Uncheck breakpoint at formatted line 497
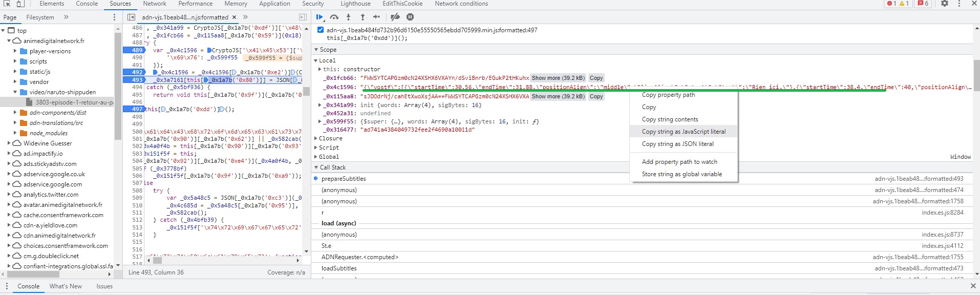The height and width of the screenshot is (295, 980). pyautogui.click(x=321, y=30)
